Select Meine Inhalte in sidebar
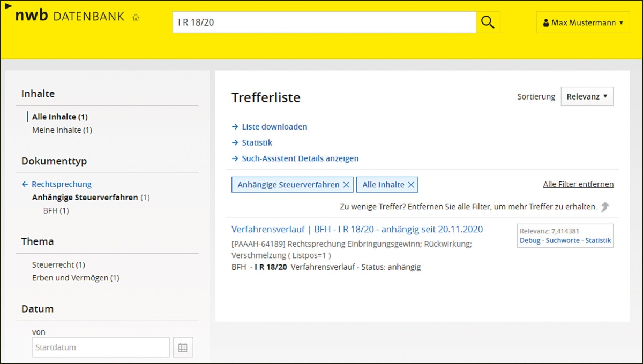Screen dimensions: 643x364 pyautogui.click(x=62, y=130)
